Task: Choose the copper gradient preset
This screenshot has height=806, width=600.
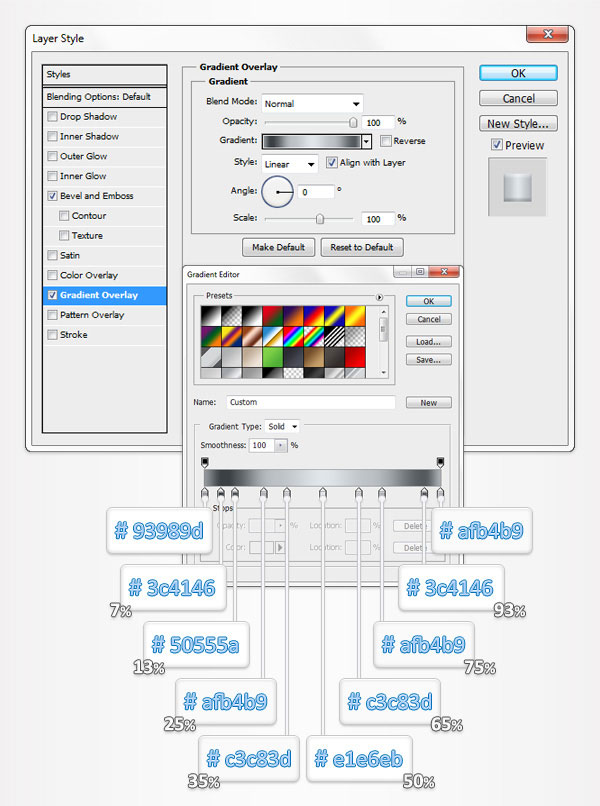Action: point(252,337)
